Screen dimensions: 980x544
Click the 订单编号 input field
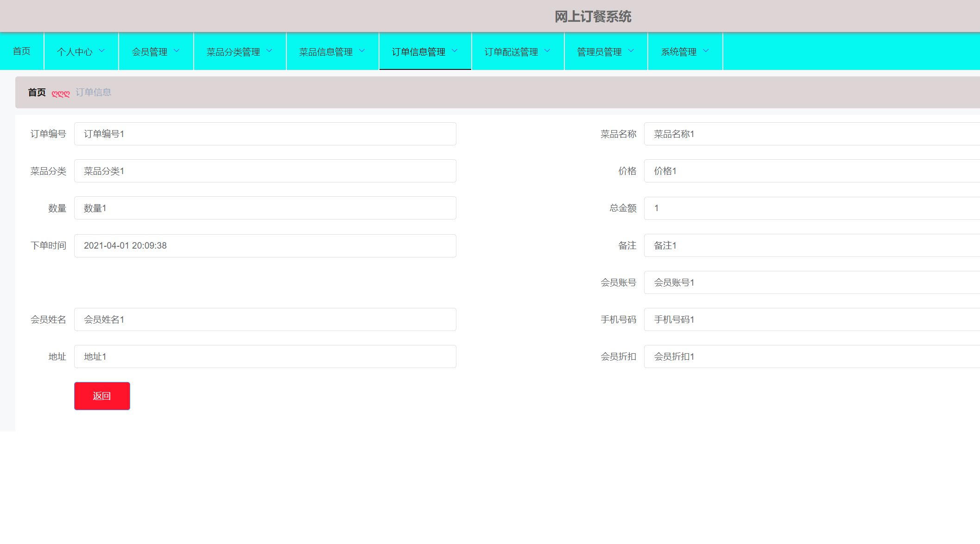click(x=265, y=134)
